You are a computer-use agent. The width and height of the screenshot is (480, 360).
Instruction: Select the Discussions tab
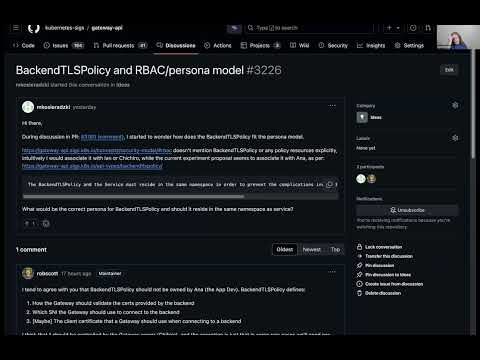click(x=176, y=45)
